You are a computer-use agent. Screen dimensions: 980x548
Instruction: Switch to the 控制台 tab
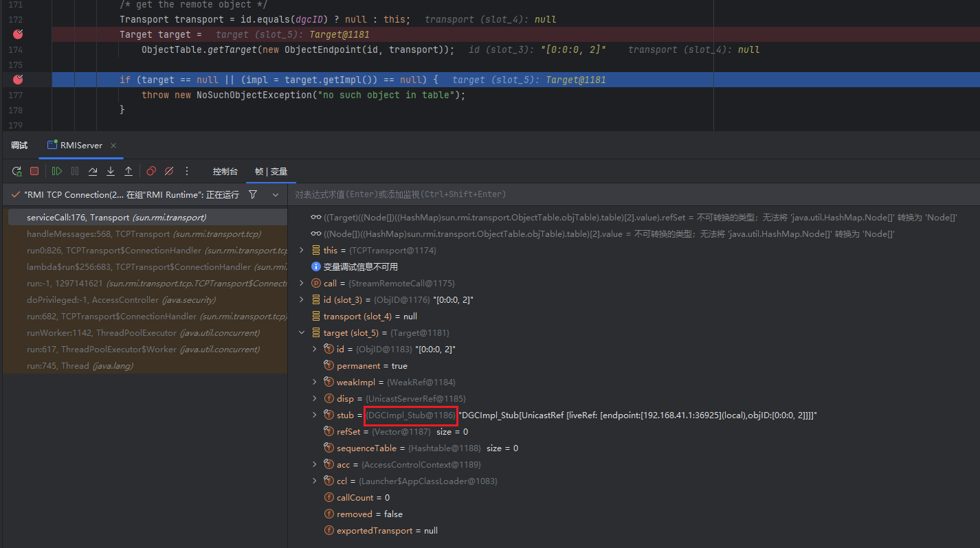click(x=225, y=172)
